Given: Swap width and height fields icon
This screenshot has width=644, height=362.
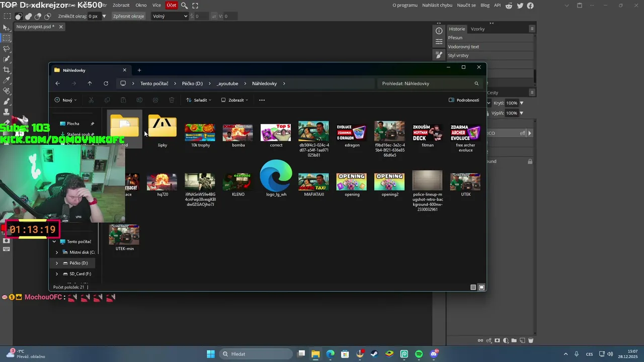Looking at the screenshot, I should pyautogui.click(x=214, y=16).
